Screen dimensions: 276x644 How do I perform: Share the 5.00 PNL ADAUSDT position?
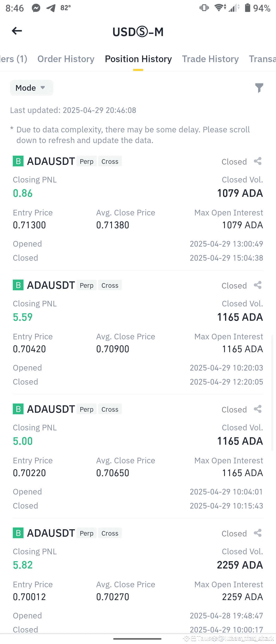point(258,409)
